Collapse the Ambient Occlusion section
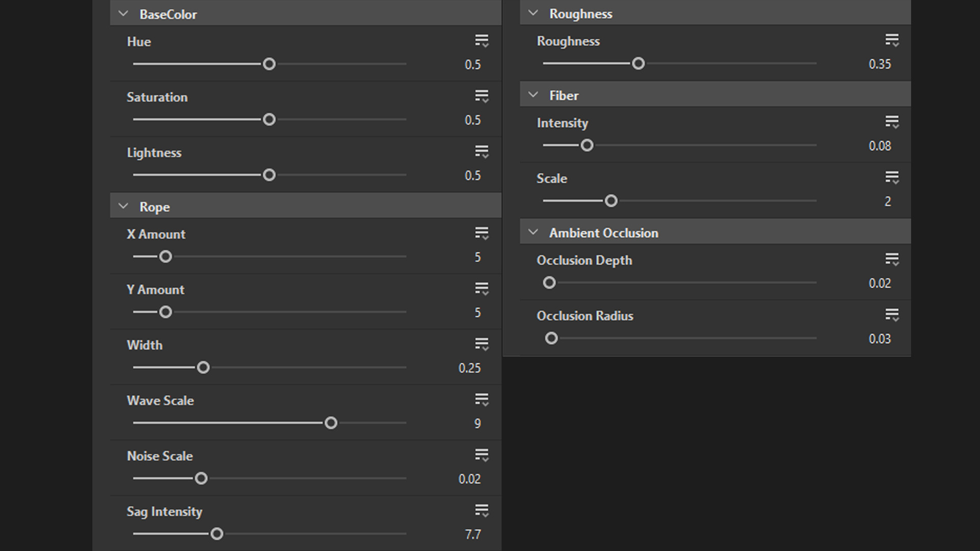This screenshot has width=980, height=551. [533, 232]
